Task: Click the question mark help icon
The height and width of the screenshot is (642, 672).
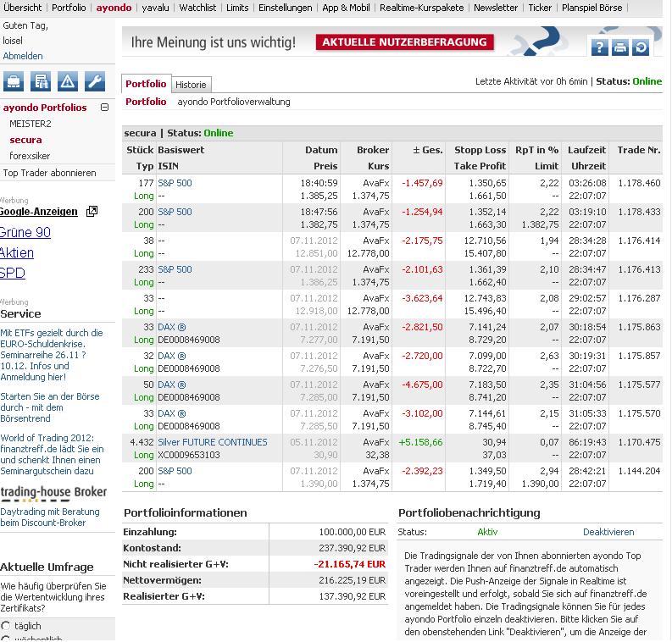Action: click(599, 47)
